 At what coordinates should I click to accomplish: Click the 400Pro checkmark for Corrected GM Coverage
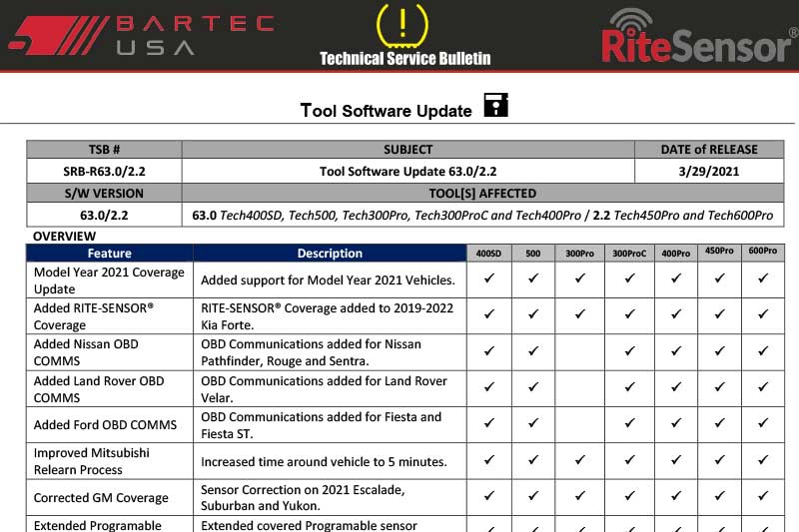tap(676, 495)
